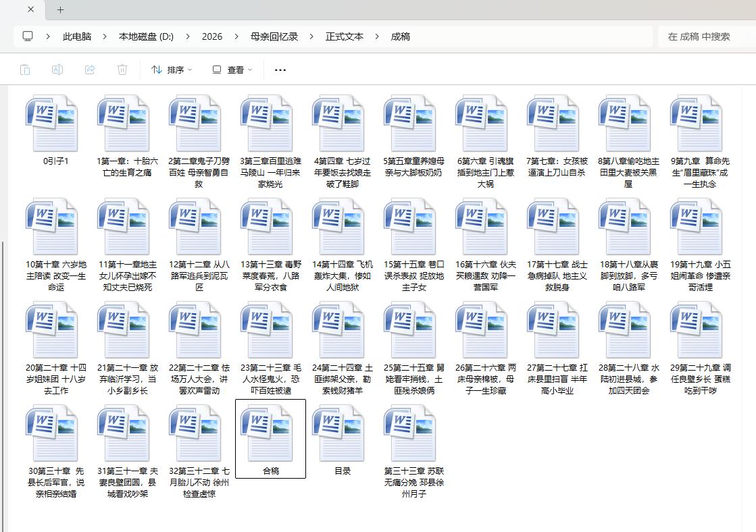Expand the chevron after 母亲回忆录

311,36
